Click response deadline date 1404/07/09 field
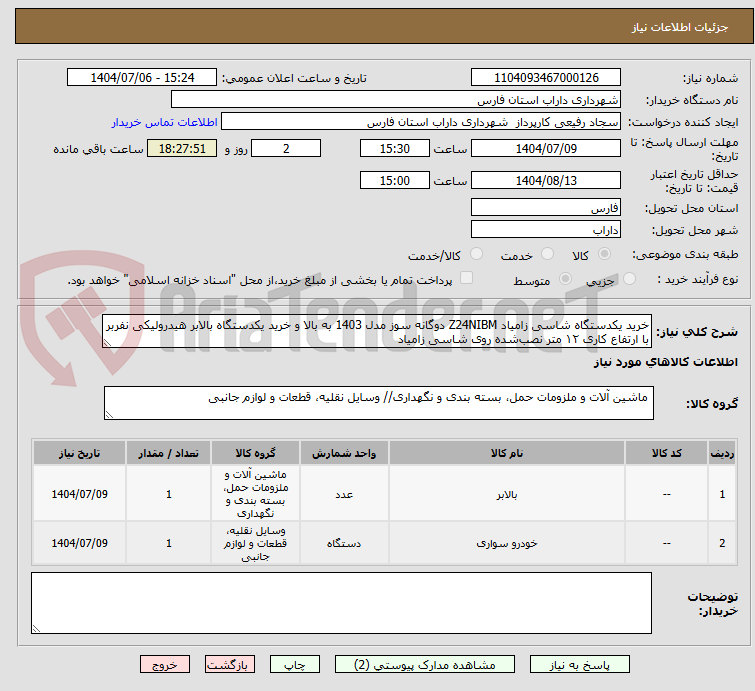The width and height of the screenshot is (755, 691). point(546,148)
